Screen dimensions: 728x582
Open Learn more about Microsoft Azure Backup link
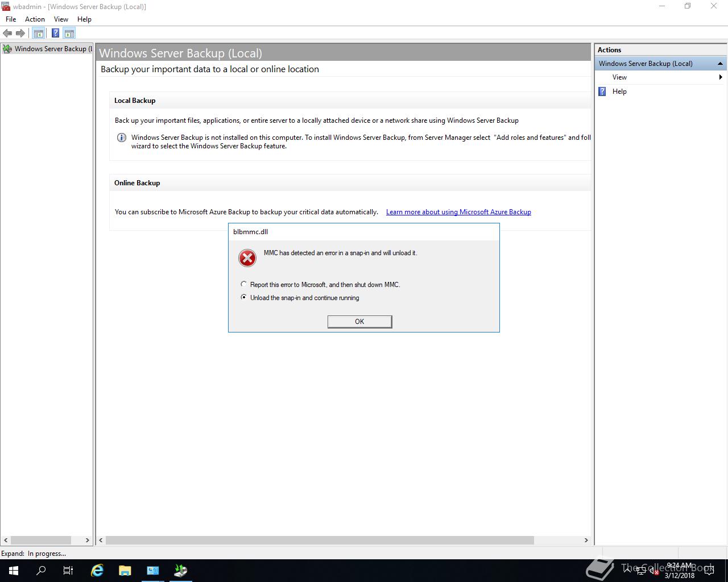(458, 212)
